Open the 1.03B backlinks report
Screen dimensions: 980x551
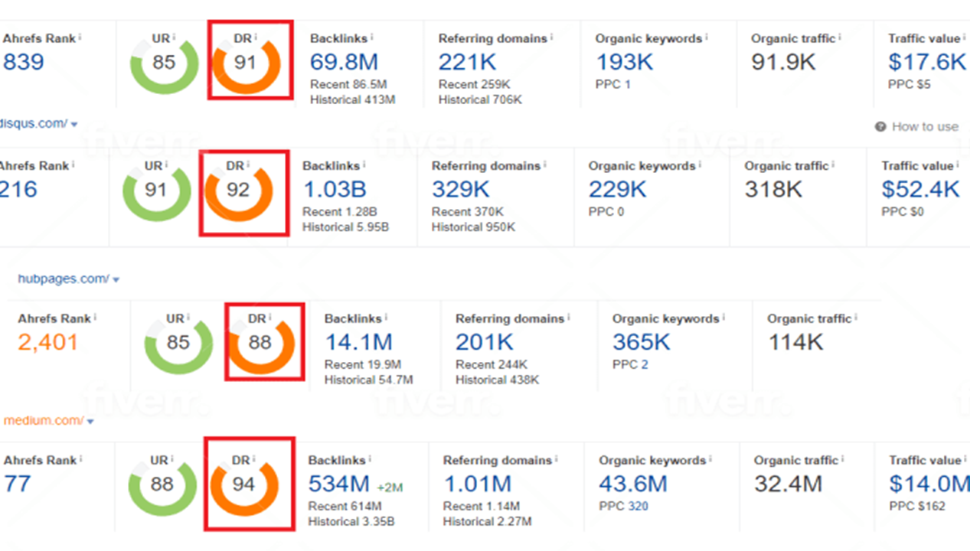point(334,189)
